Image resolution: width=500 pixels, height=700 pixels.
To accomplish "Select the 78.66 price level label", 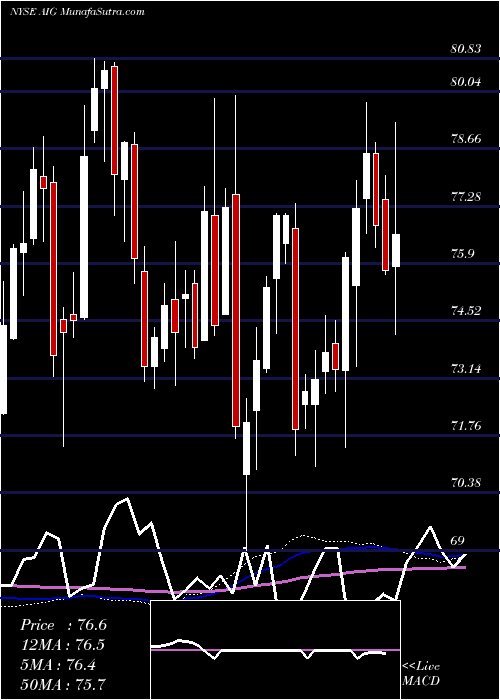I will tap(466, 139).
